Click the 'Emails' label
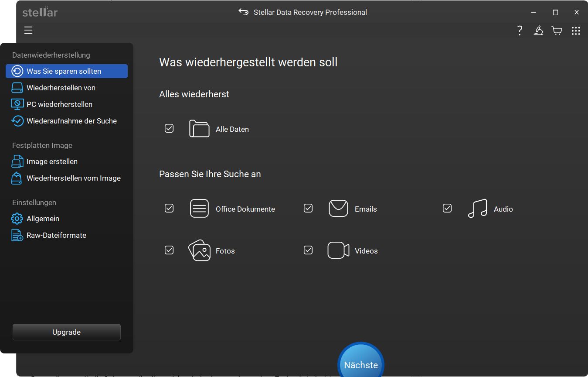The height and width of the screenshot is (377, 588). point(366,209)
